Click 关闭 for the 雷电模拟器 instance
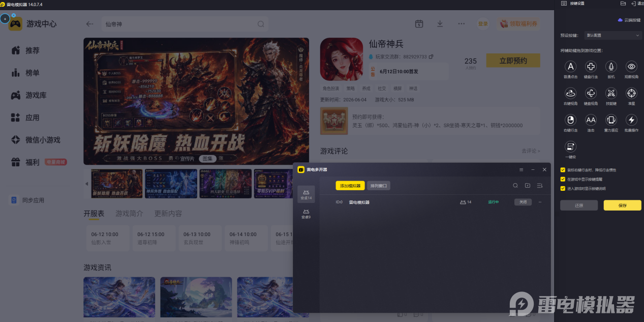The image size is (644, 322). point(523,202)
